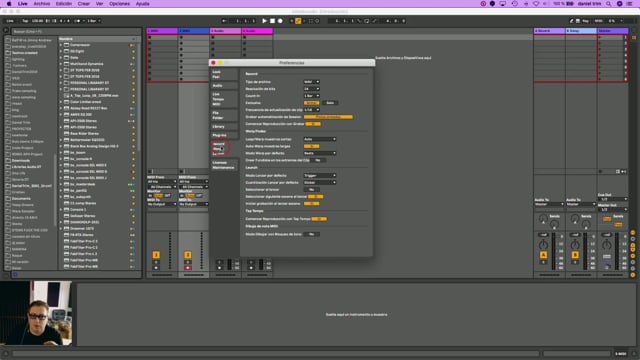Open the Opciones menu
The image size is (640, 360).
tap(120, 4)
